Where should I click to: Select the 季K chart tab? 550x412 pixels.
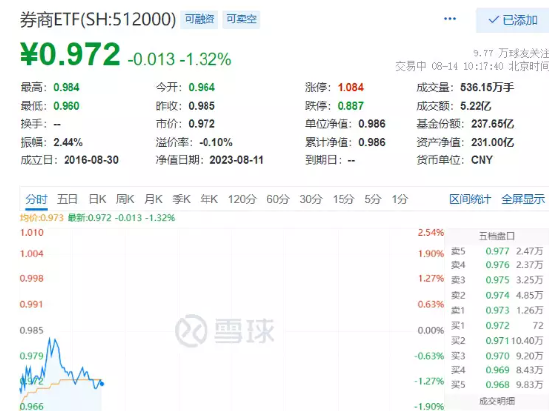point(181,199)
